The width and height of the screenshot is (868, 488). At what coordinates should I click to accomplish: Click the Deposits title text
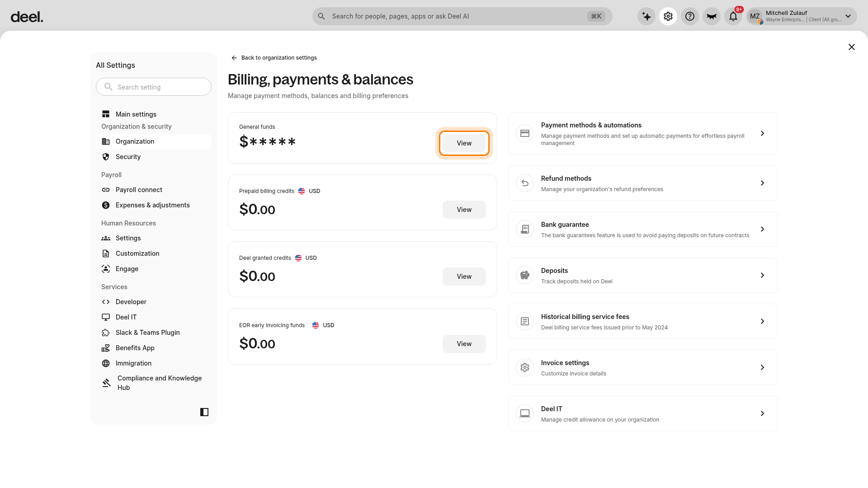click(554, 271)
